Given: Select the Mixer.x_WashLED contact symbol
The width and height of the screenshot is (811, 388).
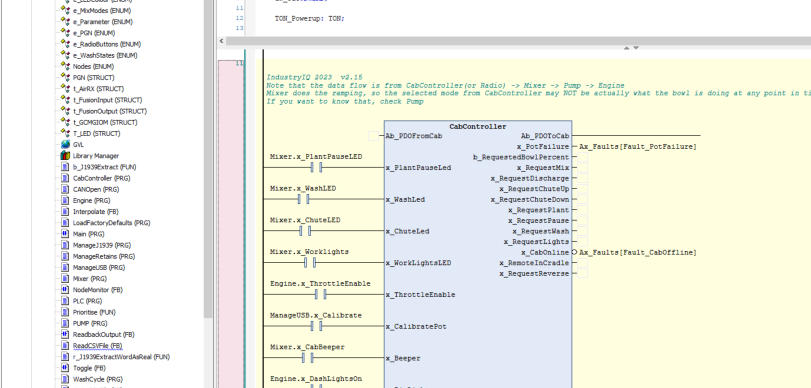Looking at the screenshot, I should click(x=303, y=199).
